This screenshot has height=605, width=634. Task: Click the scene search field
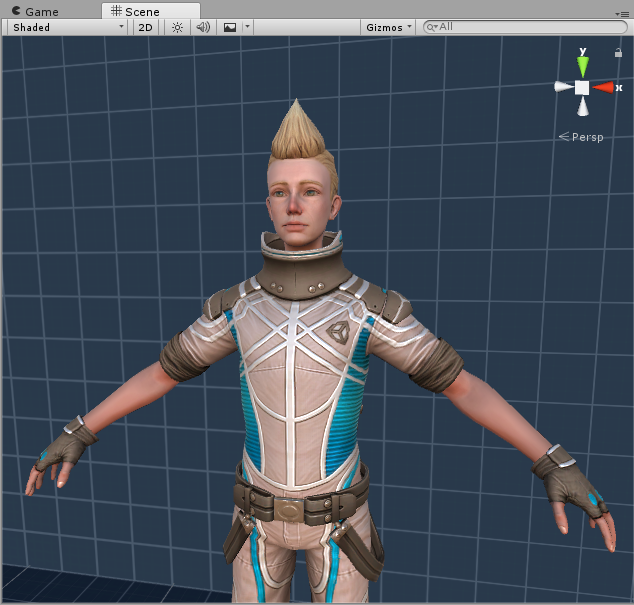tap(525, 27)
